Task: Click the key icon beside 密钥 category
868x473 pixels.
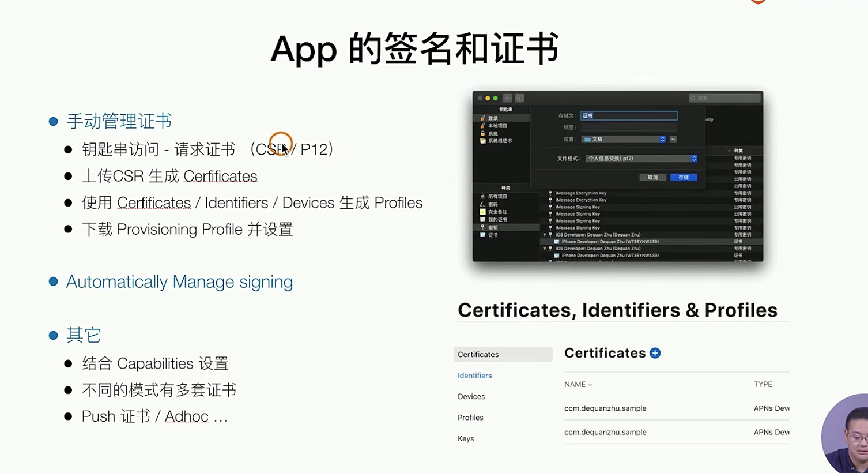Action: pos(483,227)
